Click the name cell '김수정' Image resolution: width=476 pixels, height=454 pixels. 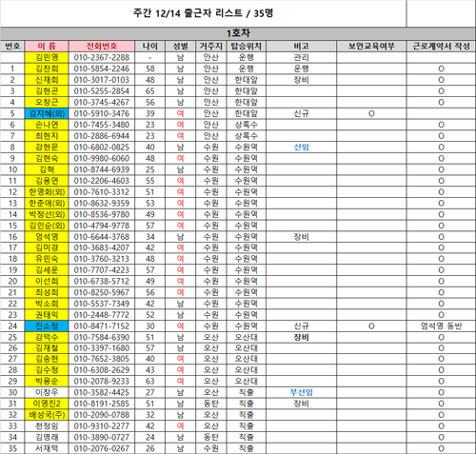[x=47, y=370]
